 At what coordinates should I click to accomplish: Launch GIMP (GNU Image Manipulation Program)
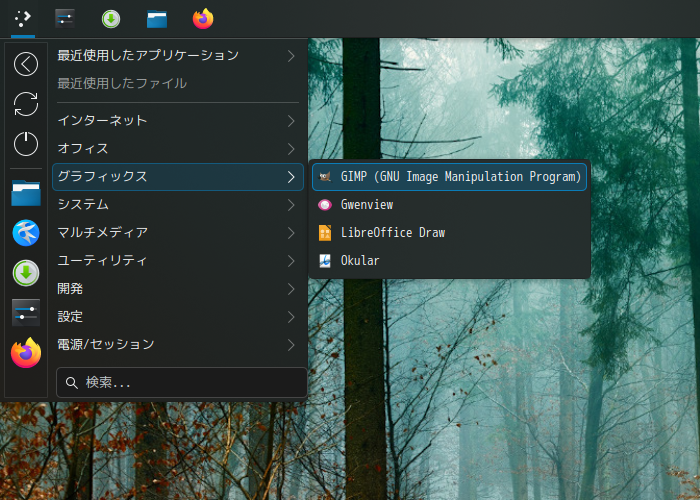449,177
